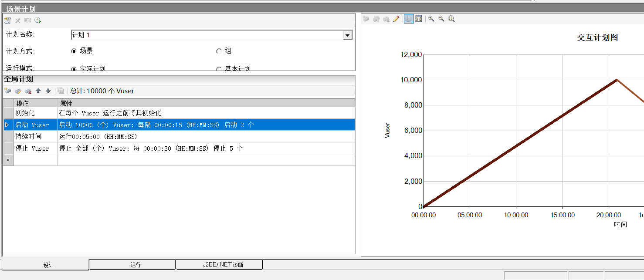Viewport: 644px width, 280px height.
Task: Open the start time clock icon
Action: [x=37, y=20]
